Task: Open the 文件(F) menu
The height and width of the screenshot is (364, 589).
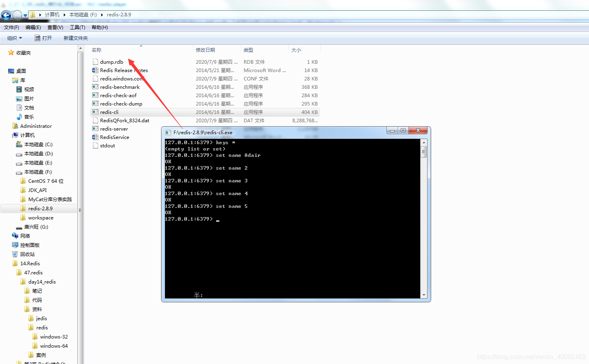Action: pyautogui.click(x=12, y=27)
